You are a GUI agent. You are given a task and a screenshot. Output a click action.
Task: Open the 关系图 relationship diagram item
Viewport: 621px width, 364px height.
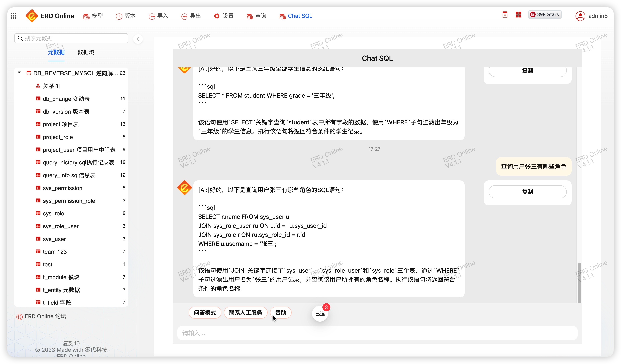pyautogui.click(x=51, y=86)
